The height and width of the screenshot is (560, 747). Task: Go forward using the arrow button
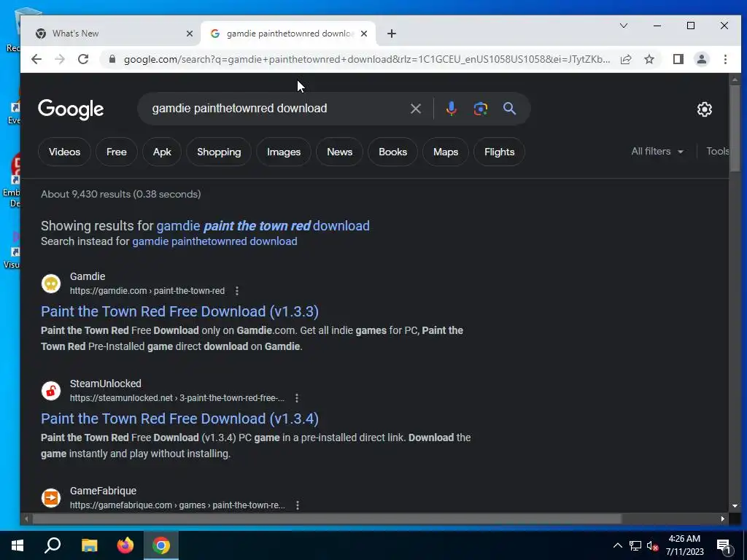click(60, 59)
